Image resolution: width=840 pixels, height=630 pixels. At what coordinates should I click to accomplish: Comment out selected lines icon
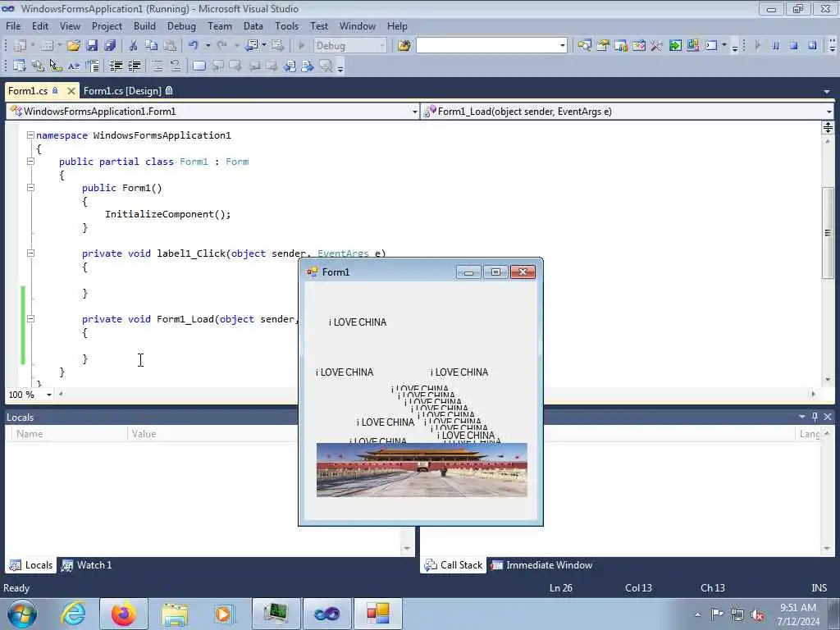(157, 66)
